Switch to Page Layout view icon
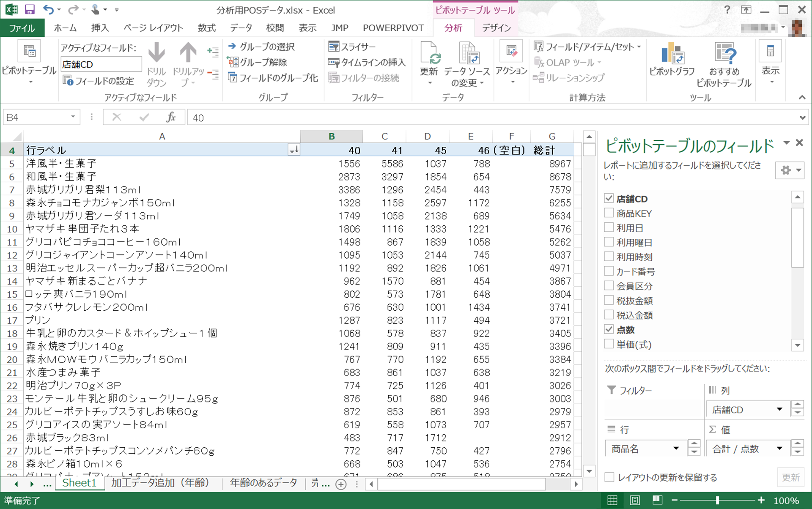812x509 pixels. click(x=635, y=501)
